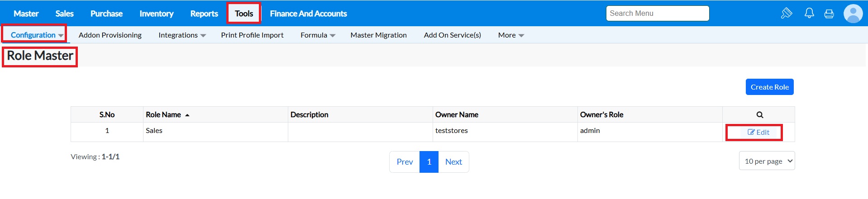Viewport: 868px width, 199px height.
Task: Click the paintbrush theme icon
Action: tap(787, 13)
